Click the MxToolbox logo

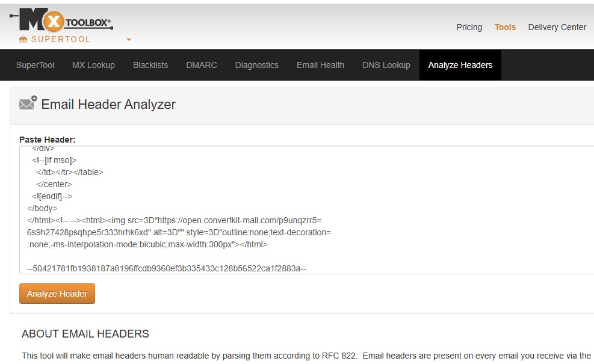pos(61,20)
